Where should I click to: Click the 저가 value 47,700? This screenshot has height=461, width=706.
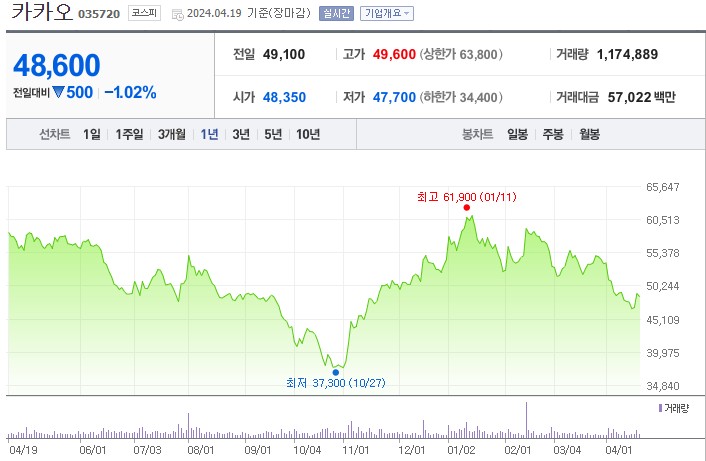pos(394,97)
